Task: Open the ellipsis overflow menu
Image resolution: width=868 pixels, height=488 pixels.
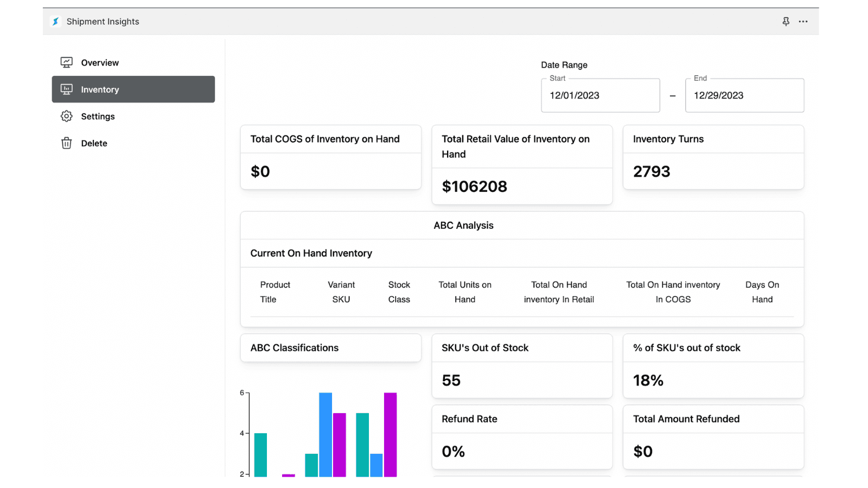Action: (803, 21)
